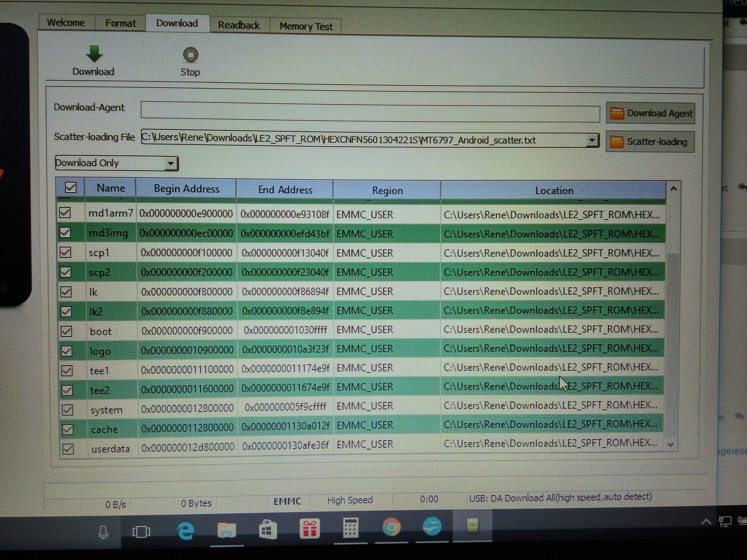This screenshot has height=560, width=747.
Task: Click the 0:00 elapsed time status
Action: pyautogui.click(x=429, y=499)
